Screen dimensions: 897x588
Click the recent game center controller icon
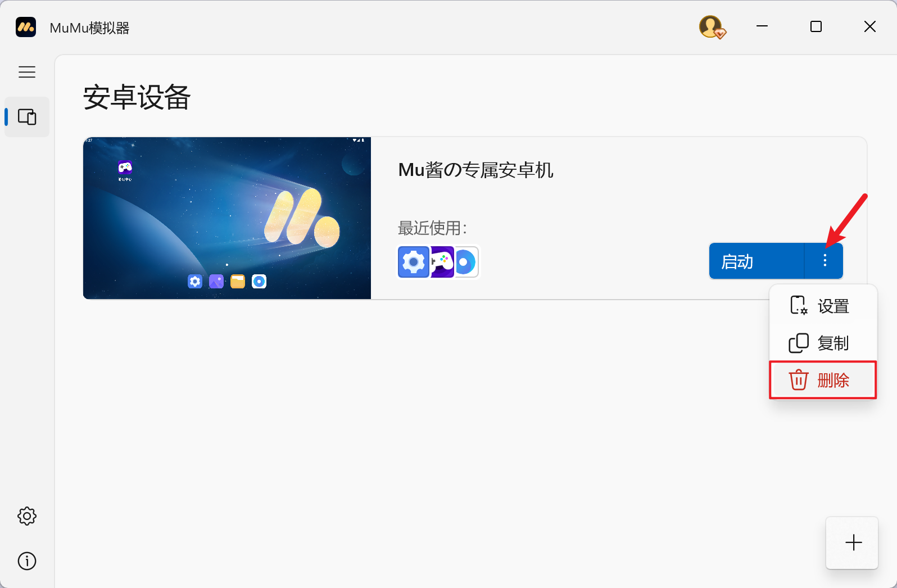point(442,262)
